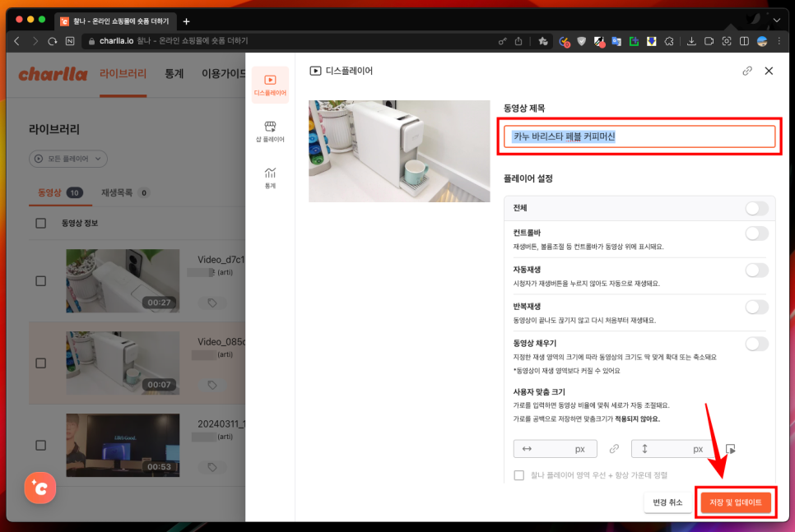The height and width of the screenshot is (532, 795).
Task: Open a new browser tab with the plus button
Action: [x=186, y=21]
